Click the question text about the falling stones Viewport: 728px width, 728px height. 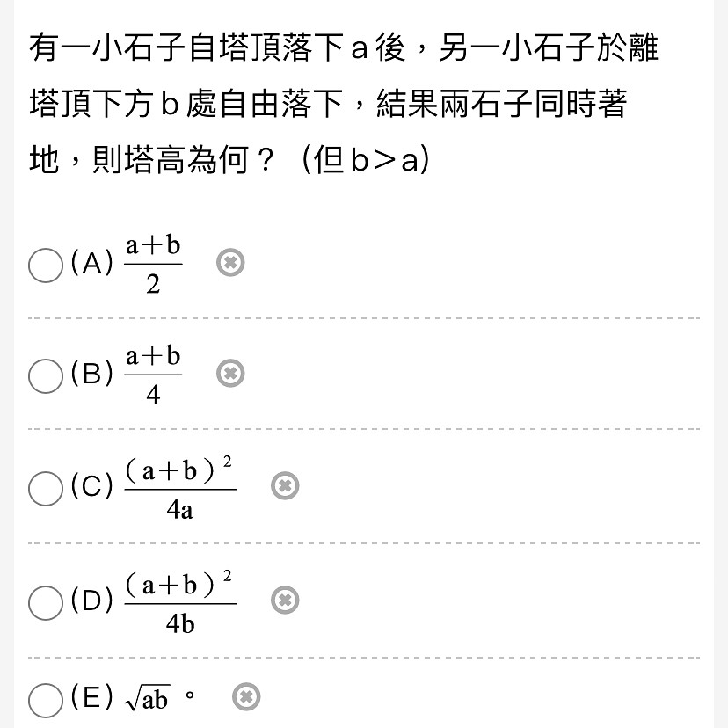pos(344,103)
